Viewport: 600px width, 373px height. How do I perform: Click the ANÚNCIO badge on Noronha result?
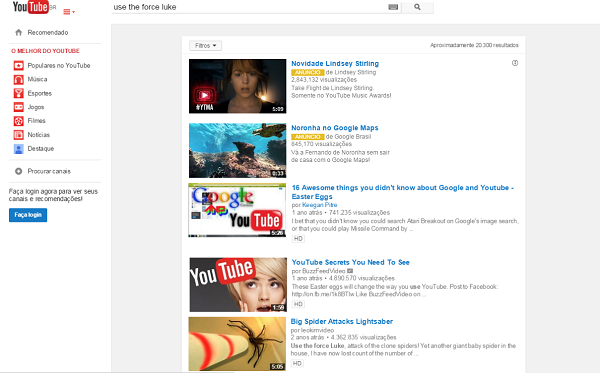point(308,137)
